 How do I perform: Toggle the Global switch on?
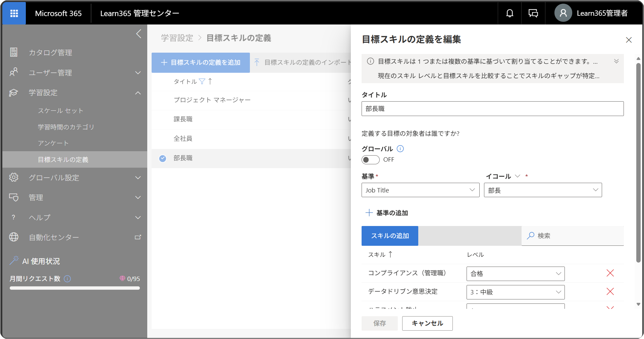point(370,160)
